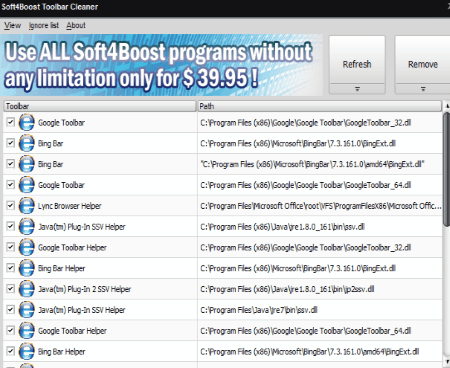Click the scrollbar down arrow
This screenshot has height=368, width=450.
tap(447, 361)
